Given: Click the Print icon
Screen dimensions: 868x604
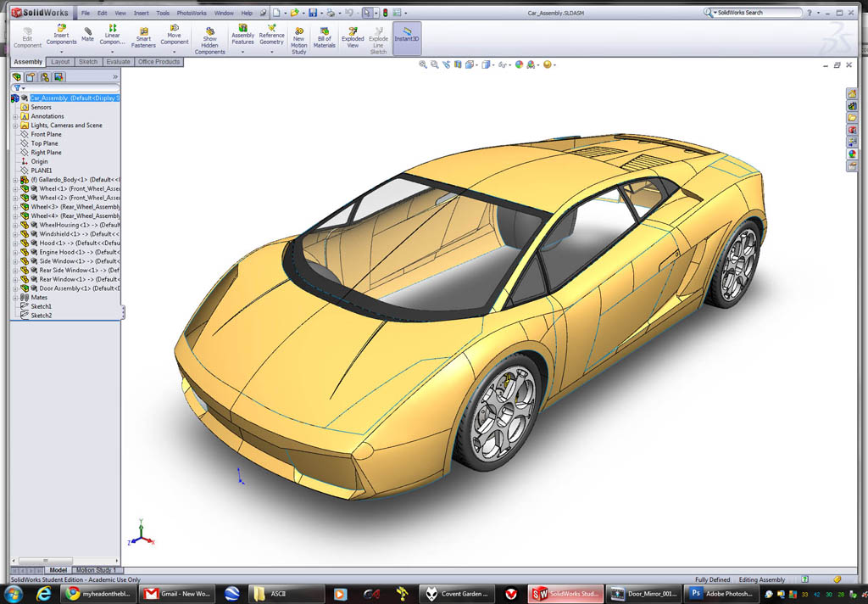Looking at the screenshot, I should pos(331,12).
